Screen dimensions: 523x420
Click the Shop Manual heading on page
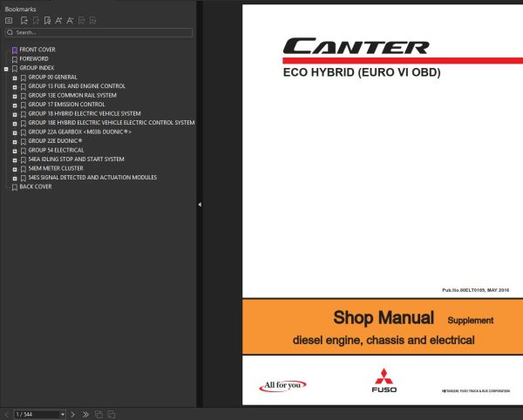click(384, 317)
